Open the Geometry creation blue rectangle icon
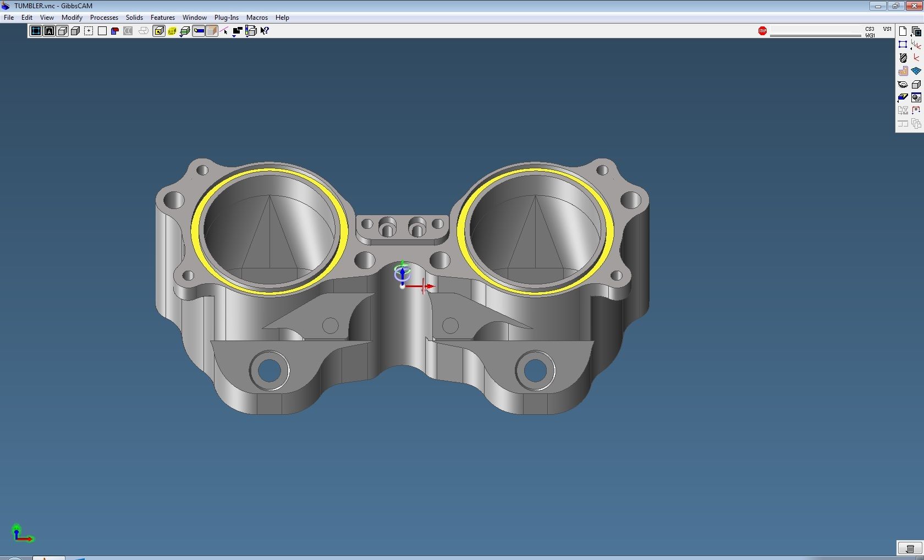The image size is (924, 560). [x=903, y=45]
